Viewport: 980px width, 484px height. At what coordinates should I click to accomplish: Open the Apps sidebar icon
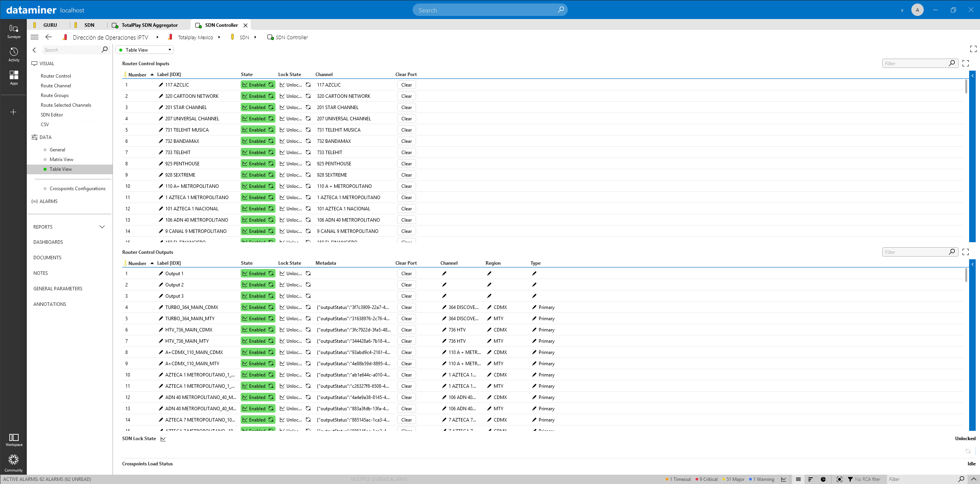point(14,78)
